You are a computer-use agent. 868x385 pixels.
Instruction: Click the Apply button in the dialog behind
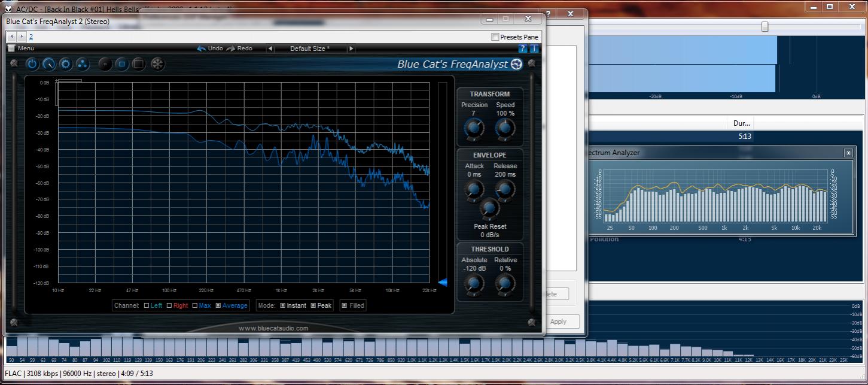coord(558,322)
